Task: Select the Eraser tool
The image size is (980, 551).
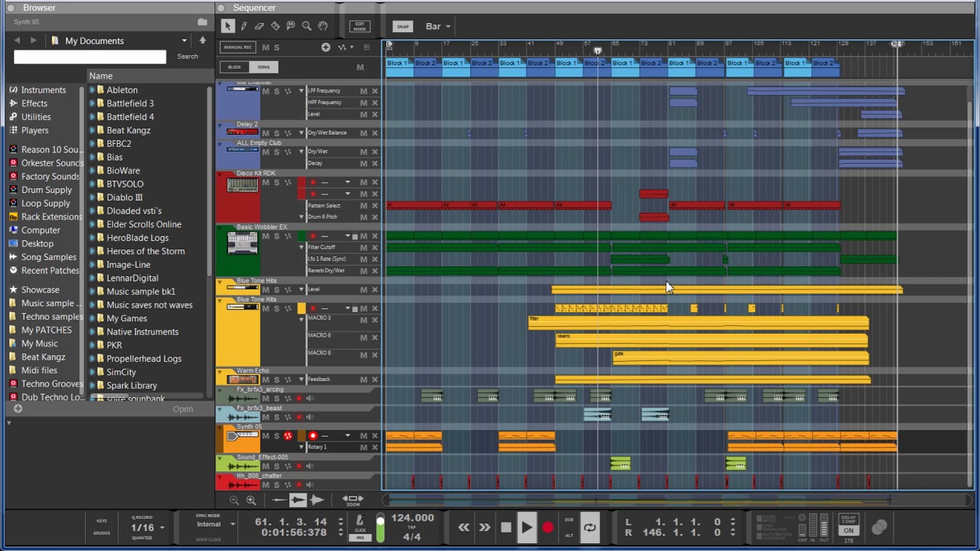Action: tap(260, 26)
